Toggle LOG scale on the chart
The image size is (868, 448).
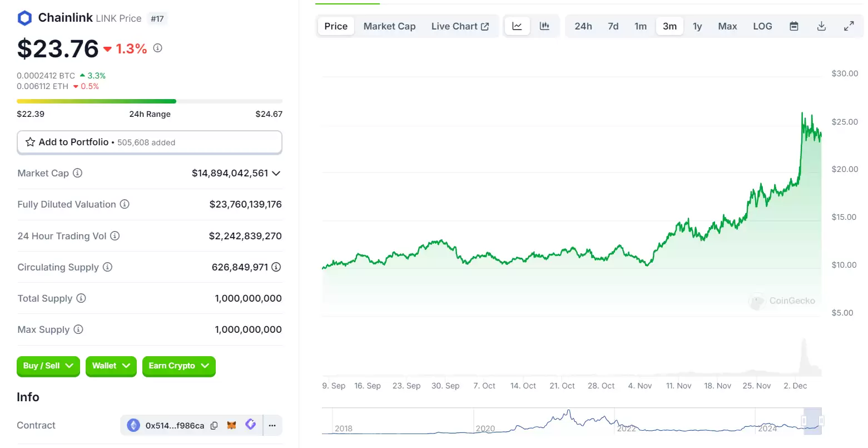[762, 26]
